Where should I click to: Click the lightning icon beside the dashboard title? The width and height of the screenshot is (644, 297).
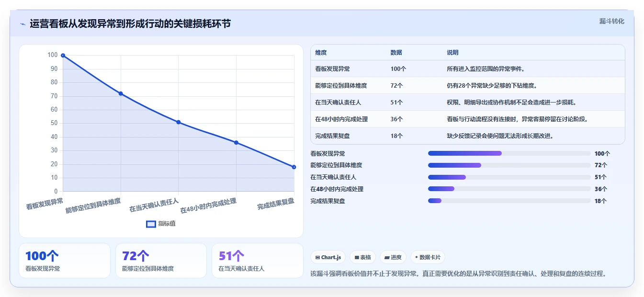coord(23,24)
